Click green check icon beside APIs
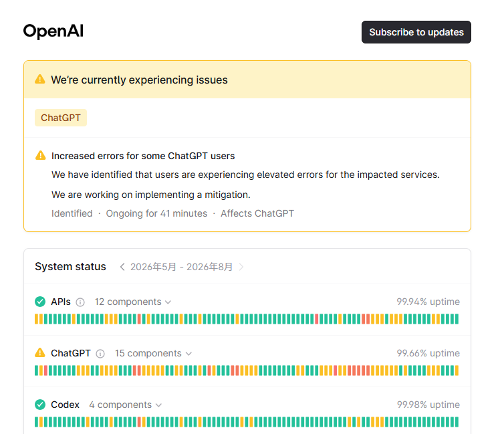Viewport: 504px width, 434px height. [x=40, y=302]
